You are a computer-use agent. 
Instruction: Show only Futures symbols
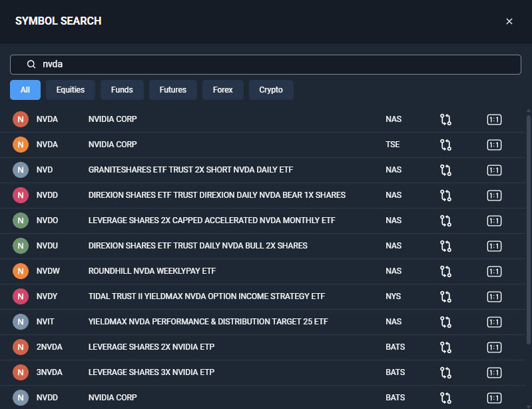(173, 90)
